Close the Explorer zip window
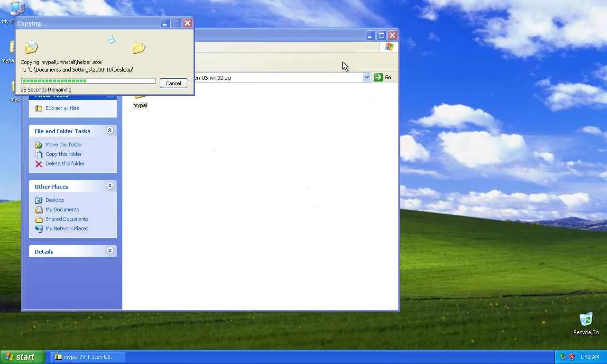Screen dimensions: 607x364 pos(392,36)
